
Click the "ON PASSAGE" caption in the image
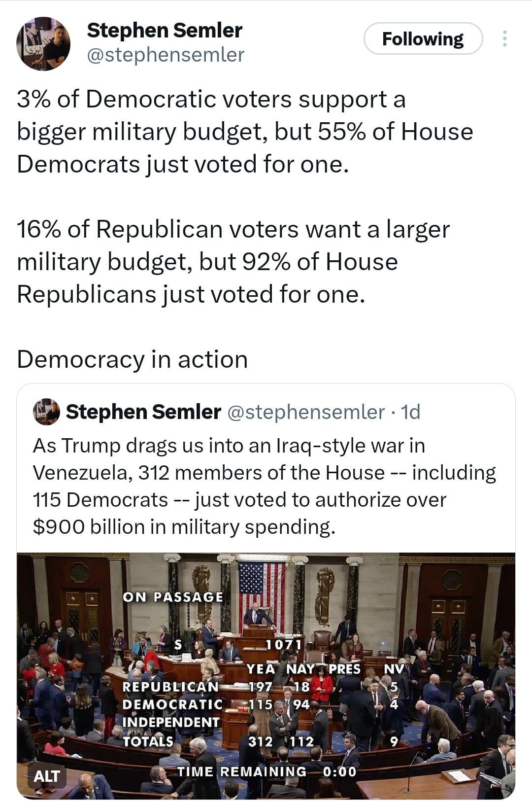[x=173, y=597]
